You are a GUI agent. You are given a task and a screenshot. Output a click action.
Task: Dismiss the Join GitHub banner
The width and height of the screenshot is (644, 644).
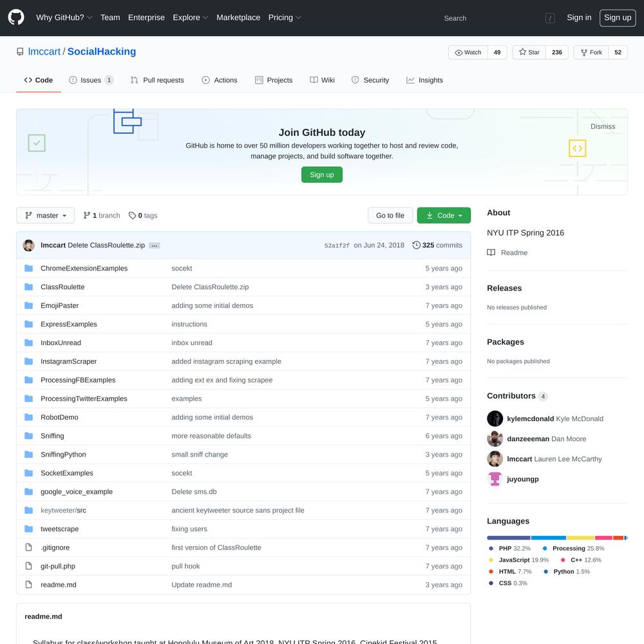tap(603, 126)
